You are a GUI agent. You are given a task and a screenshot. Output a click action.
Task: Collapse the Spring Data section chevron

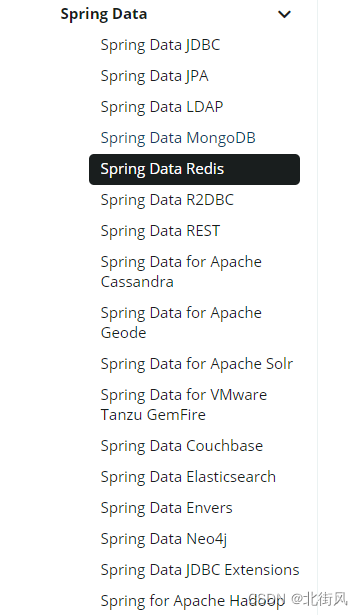tap(284, 15)
